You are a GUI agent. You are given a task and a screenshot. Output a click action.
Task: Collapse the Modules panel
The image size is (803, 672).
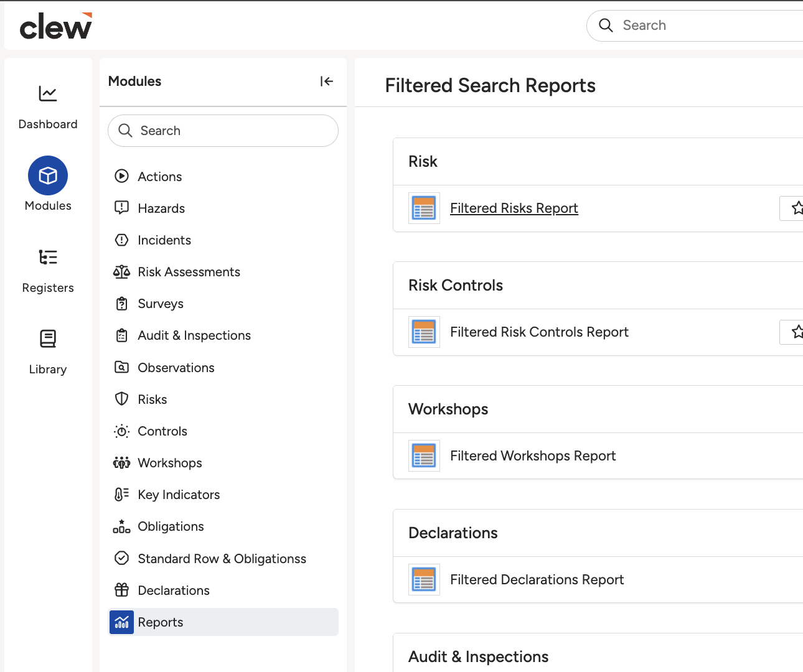pyautogui.click(x=327, y=81)
